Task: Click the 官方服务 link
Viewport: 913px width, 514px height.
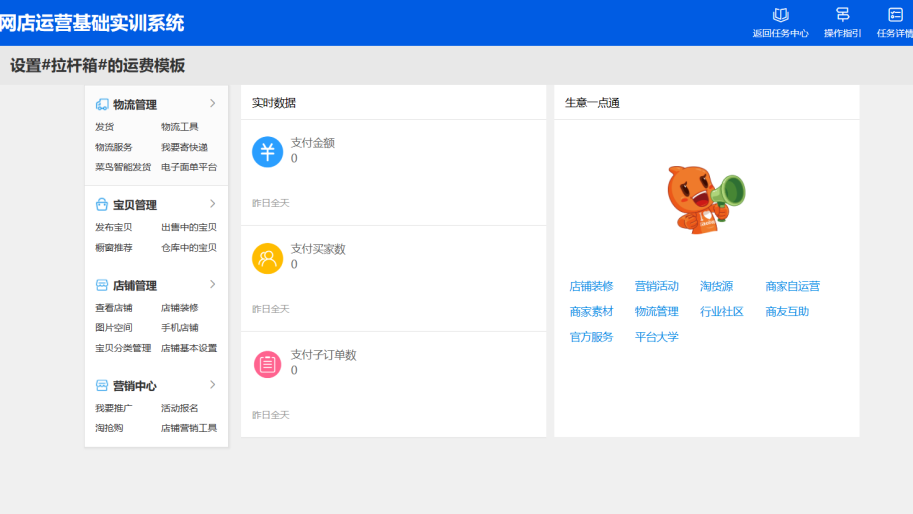Action: click(591, 336)
